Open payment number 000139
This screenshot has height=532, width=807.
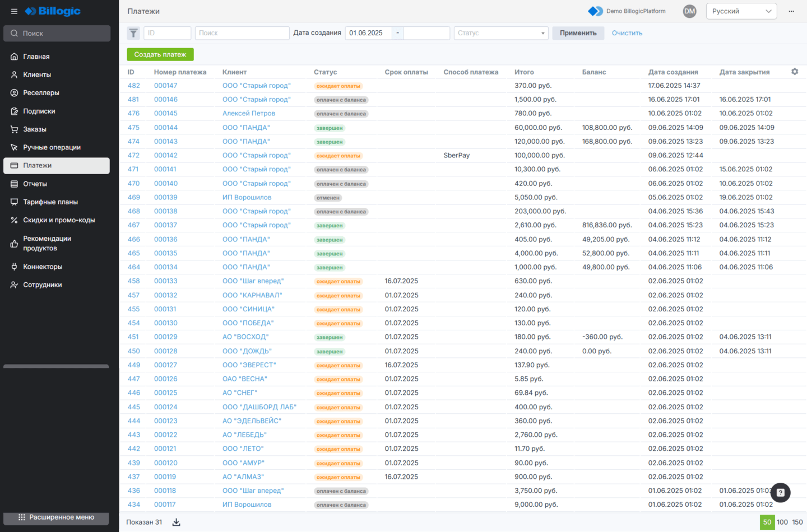pos(166,197)
